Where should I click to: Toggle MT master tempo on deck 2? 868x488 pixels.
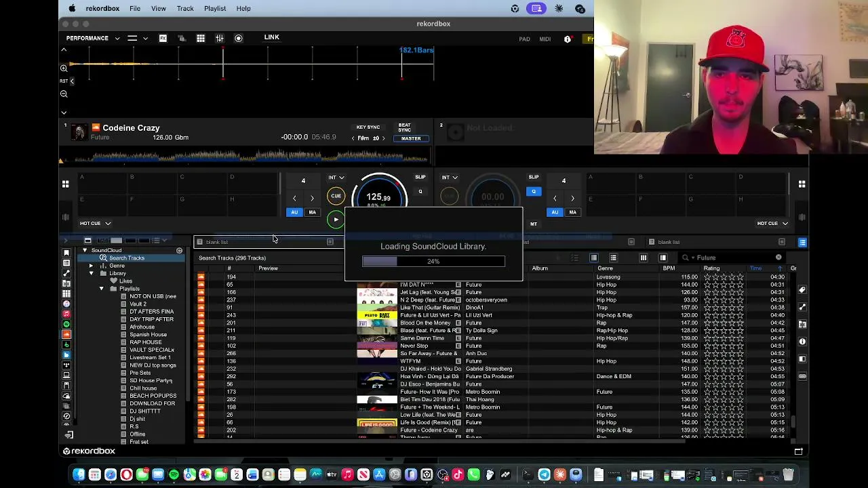pos(534,224)
